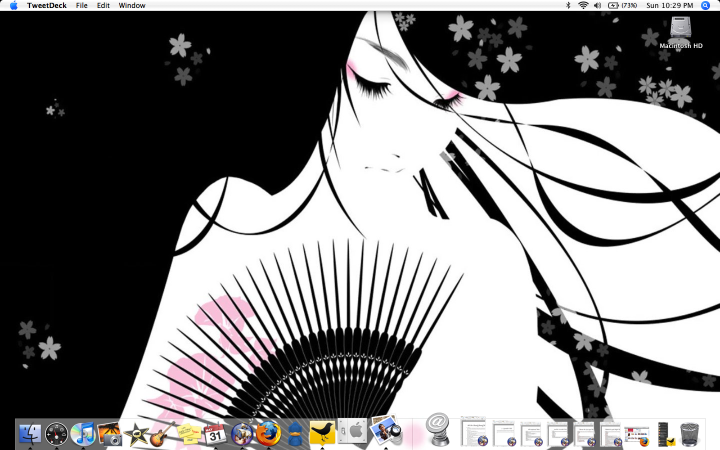Open iCal calendar icon in Dock
720x450 pixels.
pos(215,434)
